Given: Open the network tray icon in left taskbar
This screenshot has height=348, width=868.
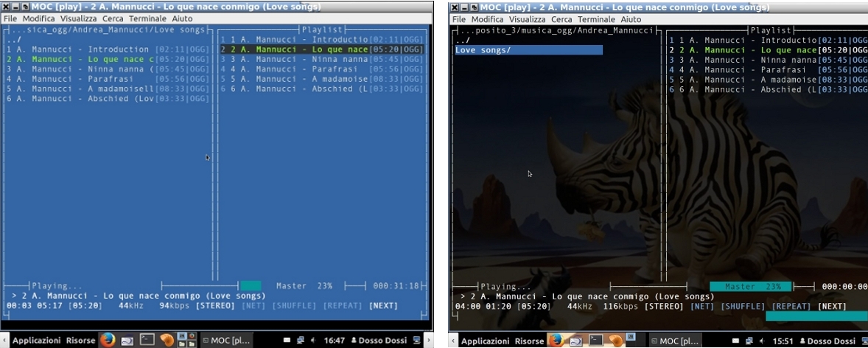Looking at the screenshot, I should coord(300,340).
